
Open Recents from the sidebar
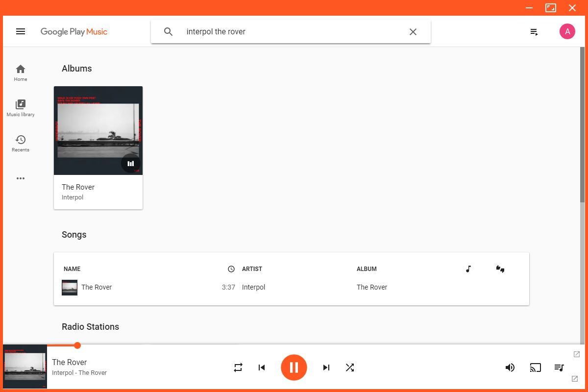click(20, 143)
